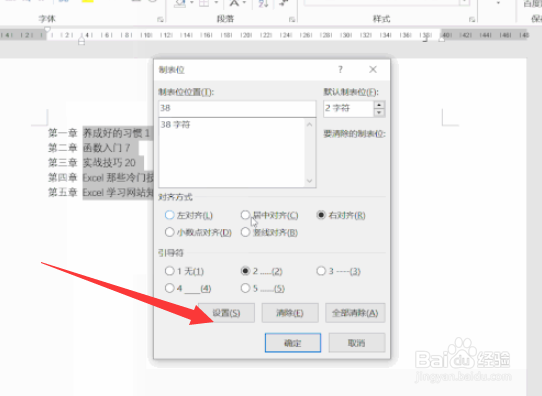The image size is (542, 396).
Task: Decrease default tab stop with down spinner
Action: tap(379, 113)
